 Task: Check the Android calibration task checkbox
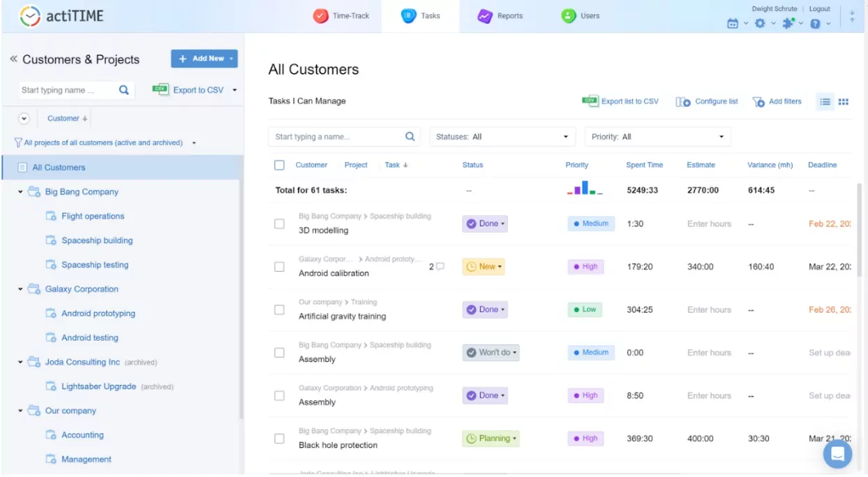(279, 267)
